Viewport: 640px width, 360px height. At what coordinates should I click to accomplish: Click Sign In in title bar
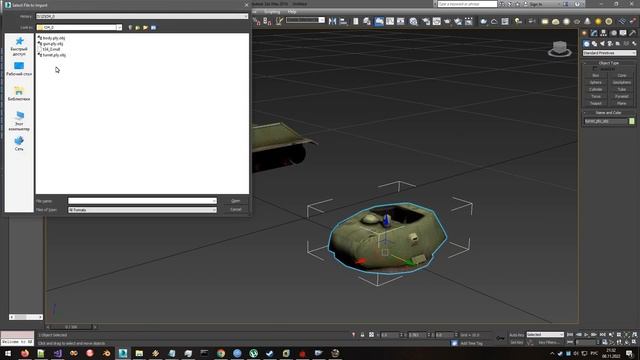click(536, 4)
